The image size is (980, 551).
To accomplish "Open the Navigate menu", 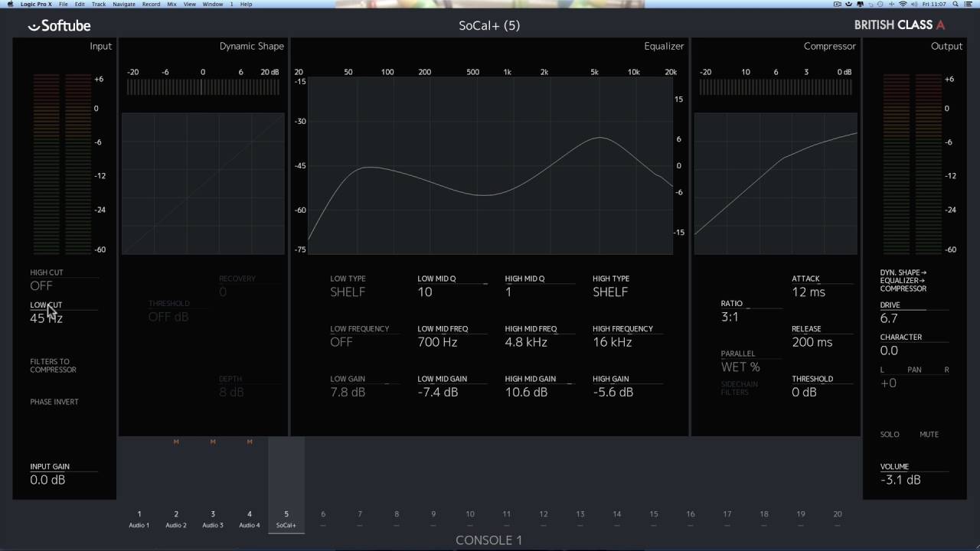I will pos(124,4).
